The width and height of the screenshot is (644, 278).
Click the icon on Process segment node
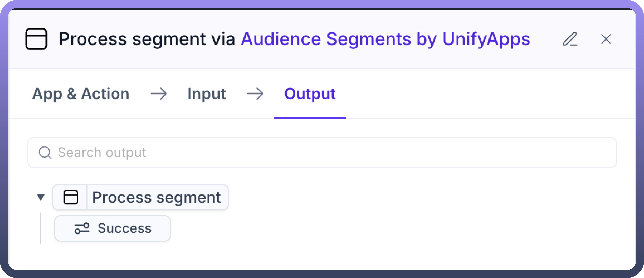[71, 197]
